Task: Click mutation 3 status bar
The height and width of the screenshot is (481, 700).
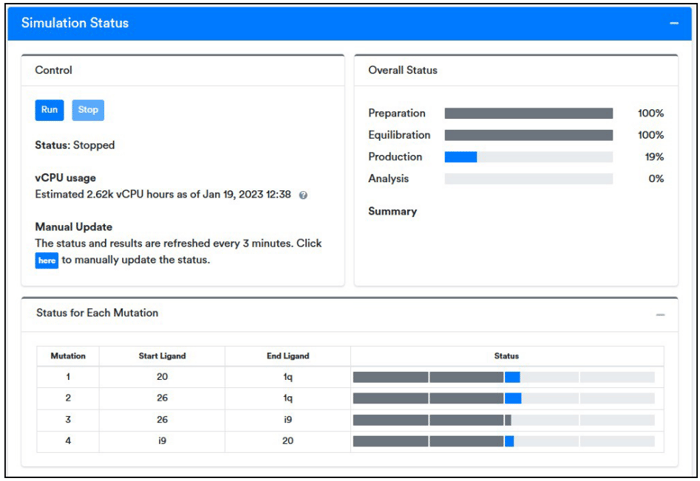Action: pyautogui.click(x=504, y=420)
